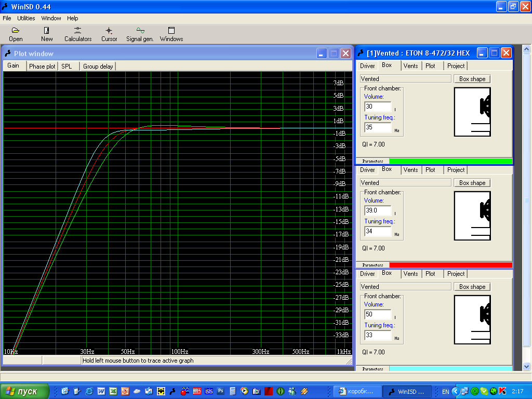Click the Kaspersky tray icon

click(503, 391)
